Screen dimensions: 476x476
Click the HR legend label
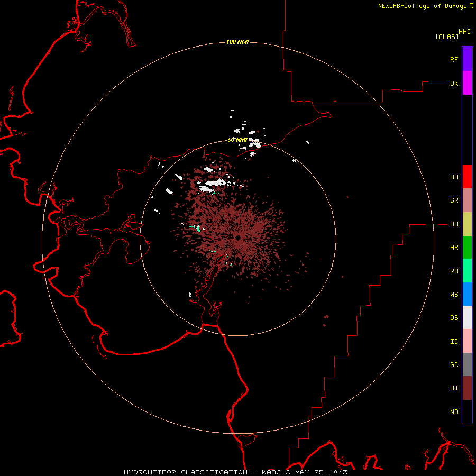point(454,248)
